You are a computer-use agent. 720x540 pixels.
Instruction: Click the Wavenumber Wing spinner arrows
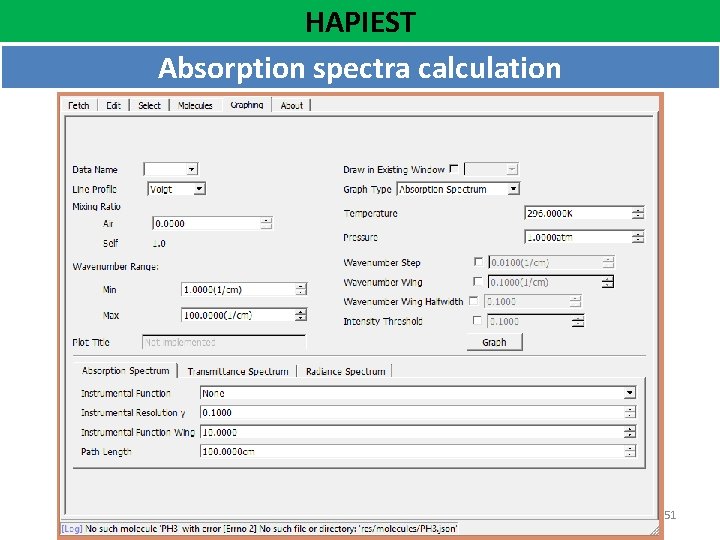tap(608, 282)
